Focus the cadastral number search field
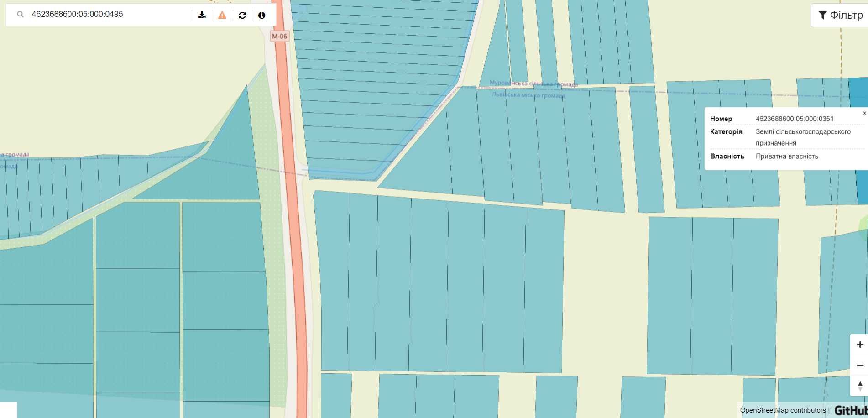 [110, 15]
